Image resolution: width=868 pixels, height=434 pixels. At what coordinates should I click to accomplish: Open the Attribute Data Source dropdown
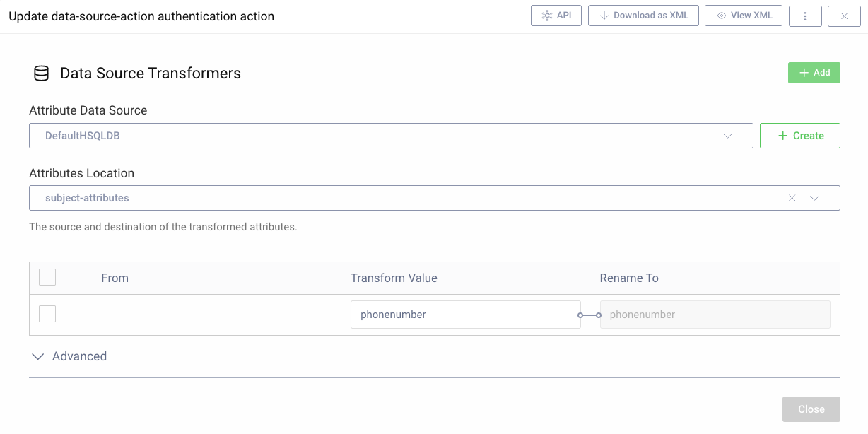pos(727,136)
